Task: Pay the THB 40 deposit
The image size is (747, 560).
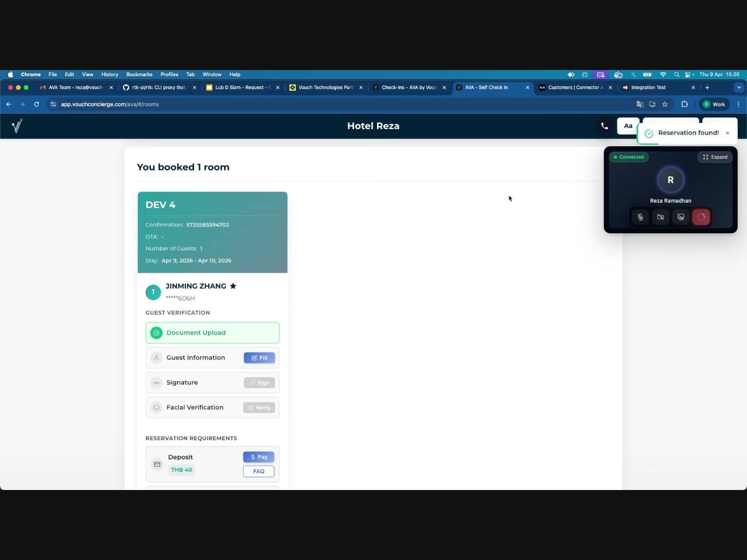Action: coord(258,457)
